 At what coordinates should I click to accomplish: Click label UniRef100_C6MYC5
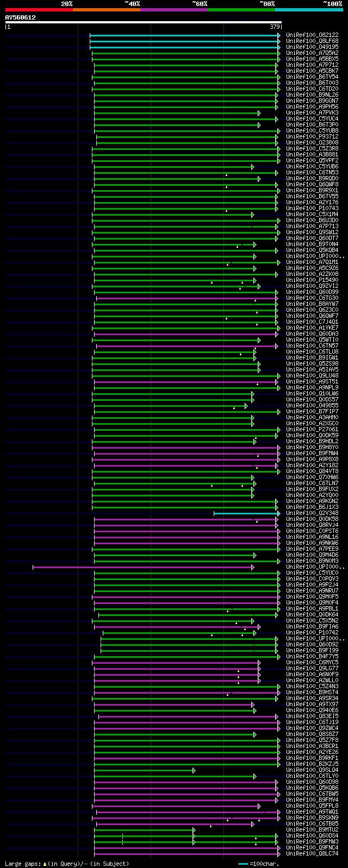pos(312,662)
